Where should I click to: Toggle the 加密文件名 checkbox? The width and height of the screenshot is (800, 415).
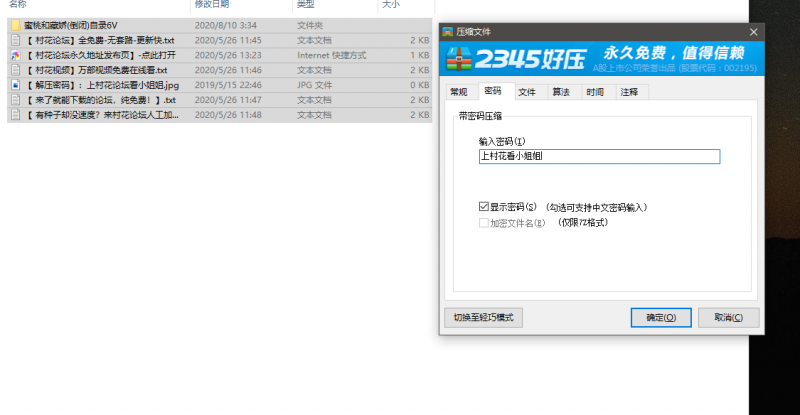point(484,222)
